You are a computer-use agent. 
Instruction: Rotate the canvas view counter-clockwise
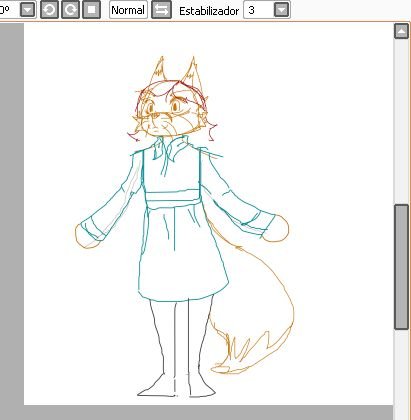point(49,10)
